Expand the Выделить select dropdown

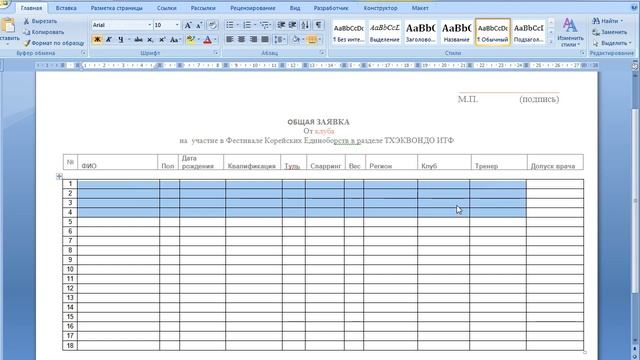coord(630,43)
